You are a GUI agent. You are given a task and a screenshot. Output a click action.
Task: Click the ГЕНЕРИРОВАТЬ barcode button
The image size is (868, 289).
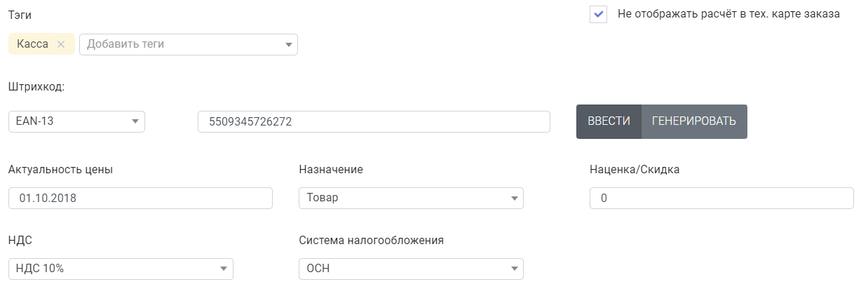694,121
